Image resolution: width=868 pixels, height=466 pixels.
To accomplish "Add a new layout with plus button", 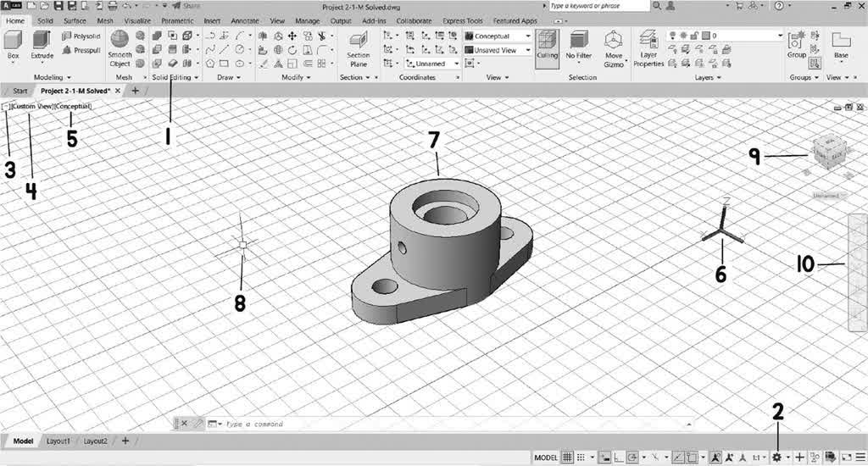I will pyautogui.click(x=125, y=441).
